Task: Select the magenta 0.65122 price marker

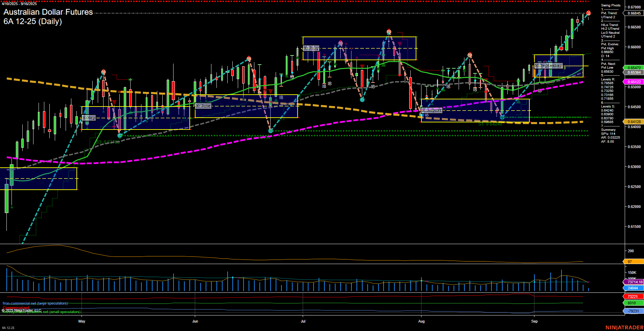Action: click(634, 82)
